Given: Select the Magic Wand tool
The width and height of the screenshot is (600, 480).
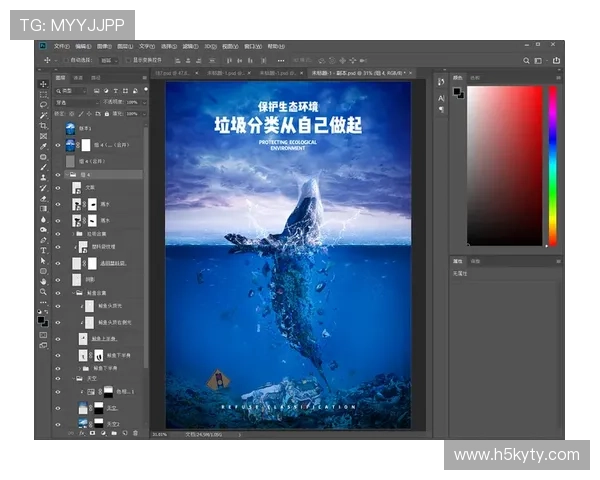Looking at the screenshot, I should pos(43,115).
